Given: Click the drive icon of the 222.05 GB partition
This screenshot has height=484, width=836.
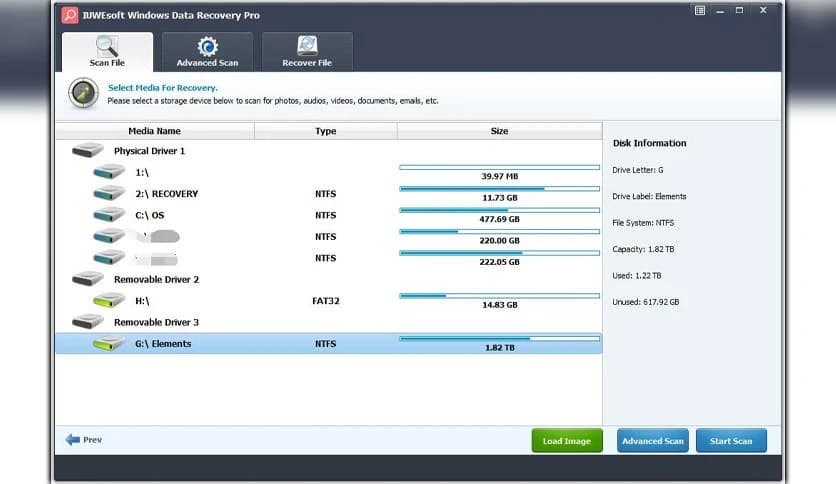Looking at the screenshot, I should point(109,257).
